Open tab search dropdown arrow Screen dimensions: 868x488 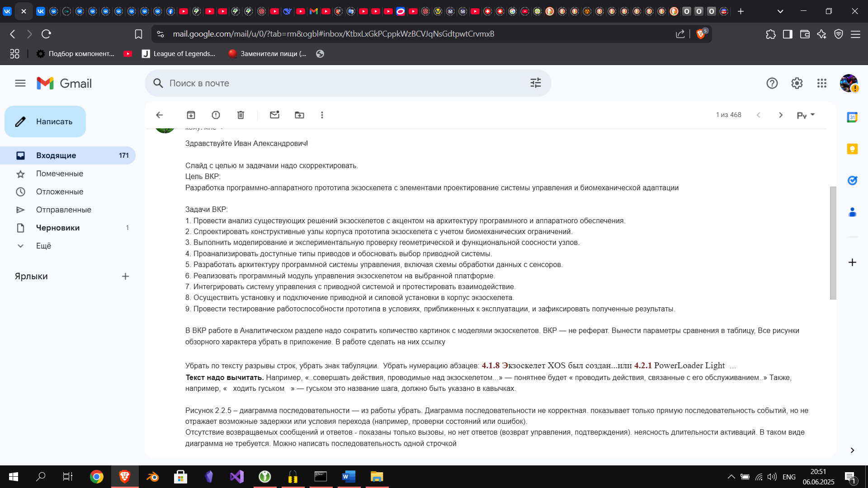pyautogui.click(x=780, y=11)
